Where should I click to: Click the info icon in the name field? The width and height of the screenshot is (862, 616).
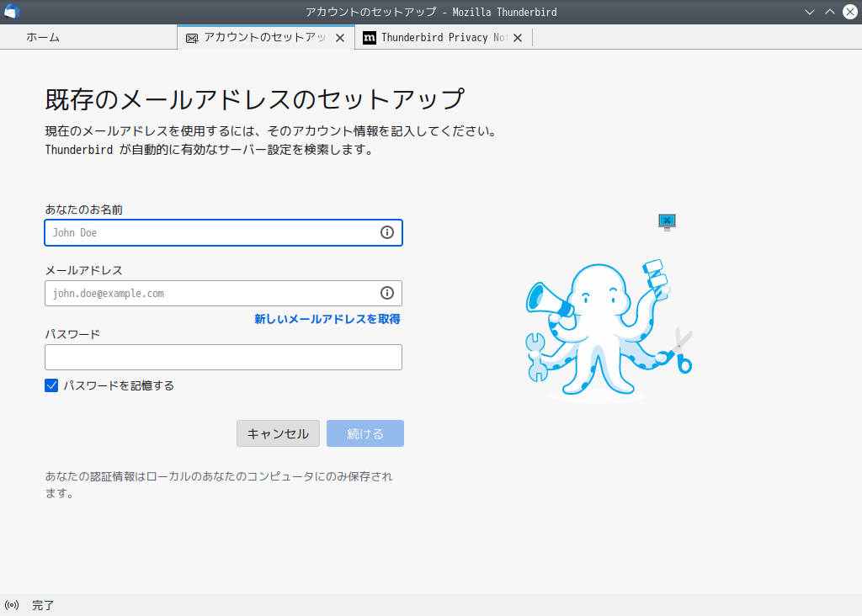[387, 232]
